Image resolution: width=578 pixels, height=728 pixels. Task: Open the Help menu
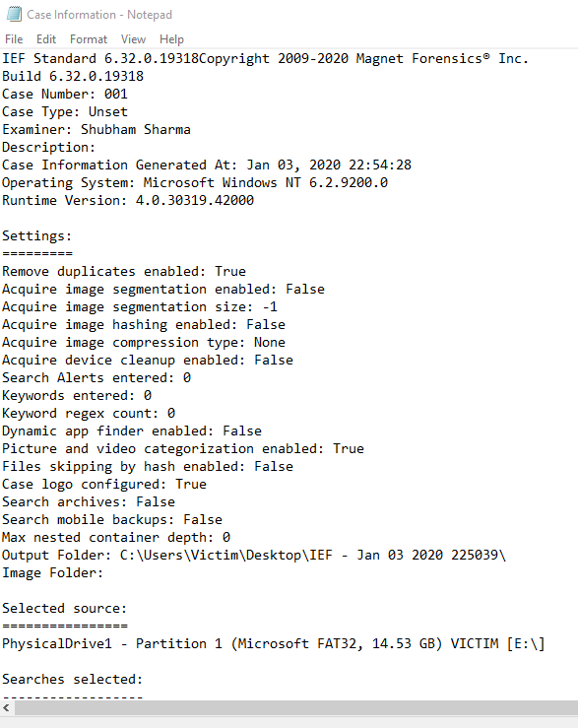pos(171,39)
